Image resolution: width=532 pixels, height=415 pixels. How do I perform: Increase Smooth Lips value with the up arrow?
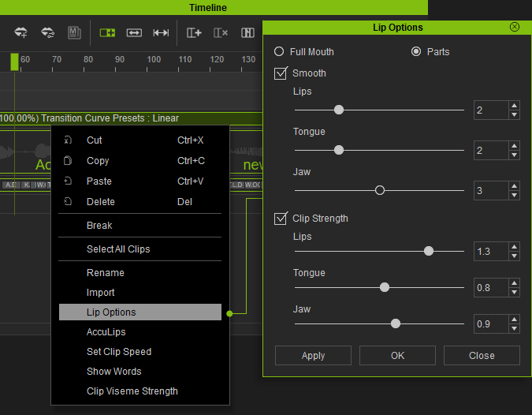click(x=514, y=105)
